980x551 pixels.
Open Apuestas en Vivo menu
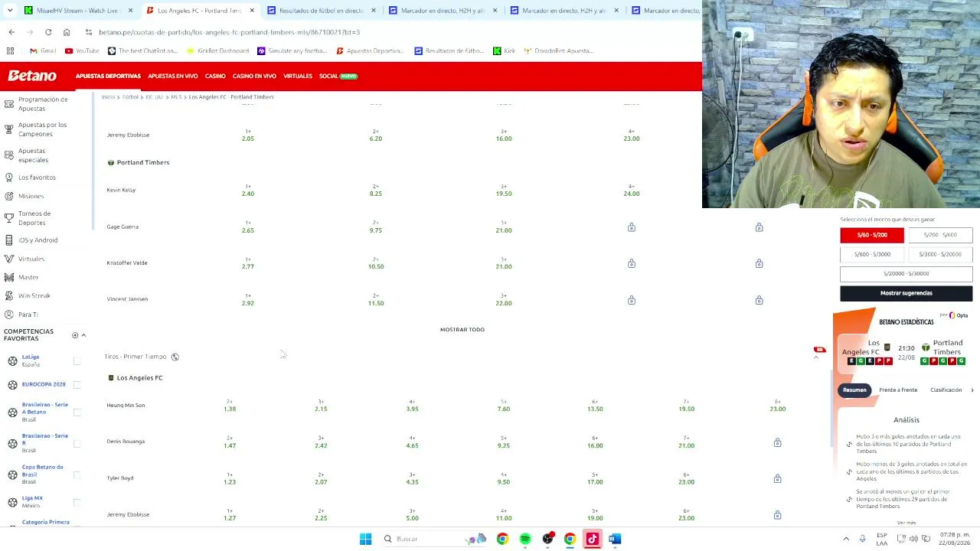point(173,76)
